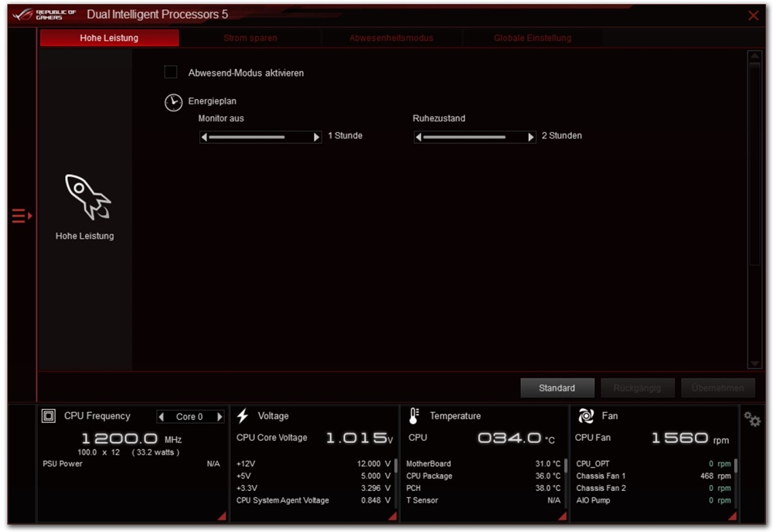Click the Chassis Fan 2 row
Viewport: 773px width, 532px height.
point(654,488)
